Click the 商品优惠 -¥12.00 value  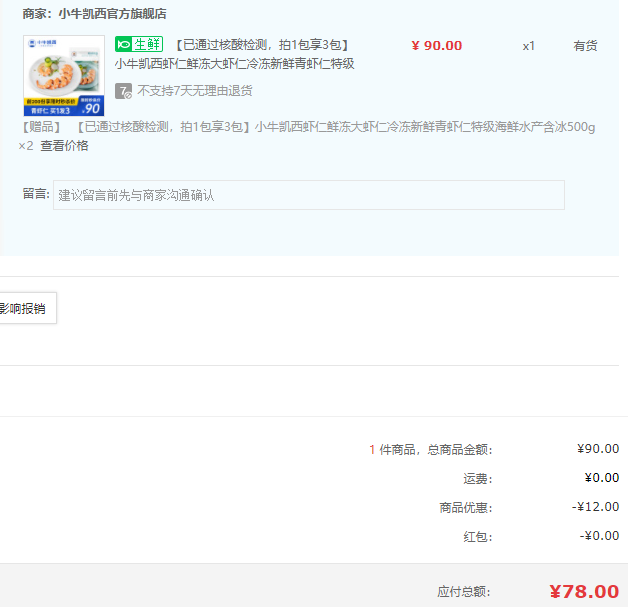tap(596, 507)
